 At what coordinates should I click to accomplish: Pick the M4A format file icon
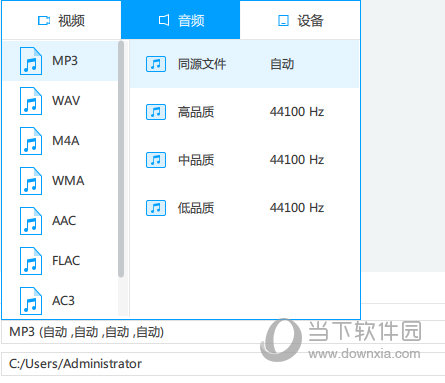click(x=31, y=141)
